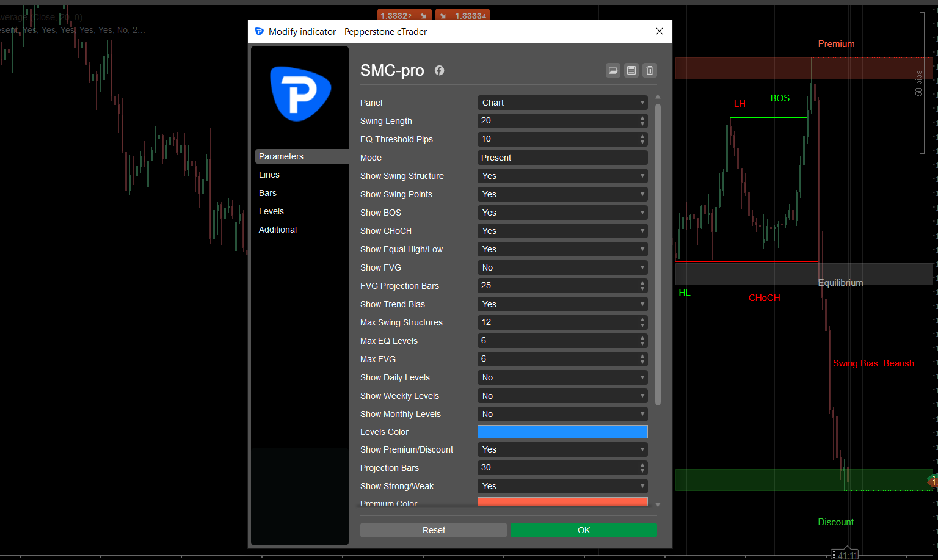Screen dimensions: 938x560
Task: Click the Swing Bias: Bearish text
Action: click(873, 363)
